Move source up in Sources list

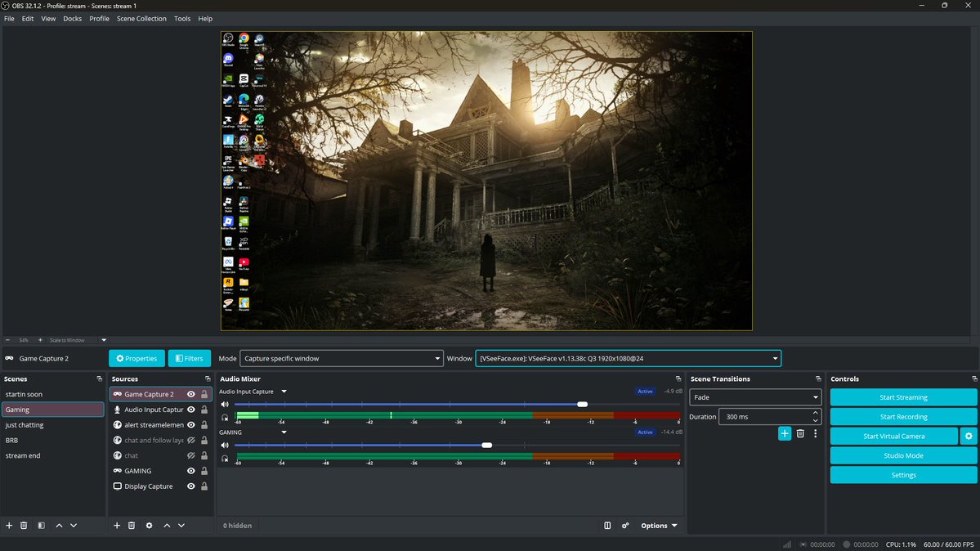167,526
